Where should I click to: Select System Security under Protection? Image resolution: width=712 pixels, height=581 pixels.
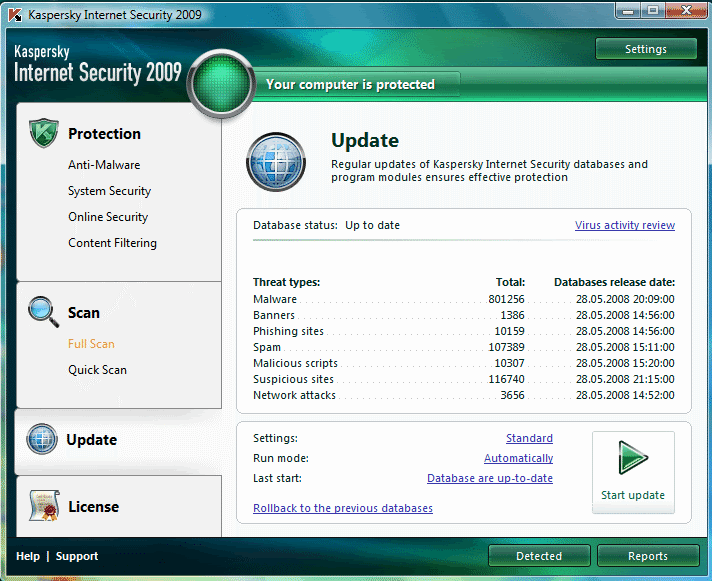point(109,191)
